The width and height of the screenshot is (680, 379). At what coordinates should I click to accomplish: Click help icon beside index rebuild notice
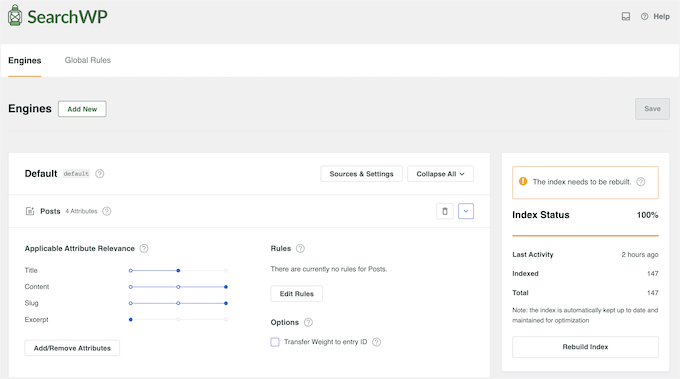(x=641, y=182)
